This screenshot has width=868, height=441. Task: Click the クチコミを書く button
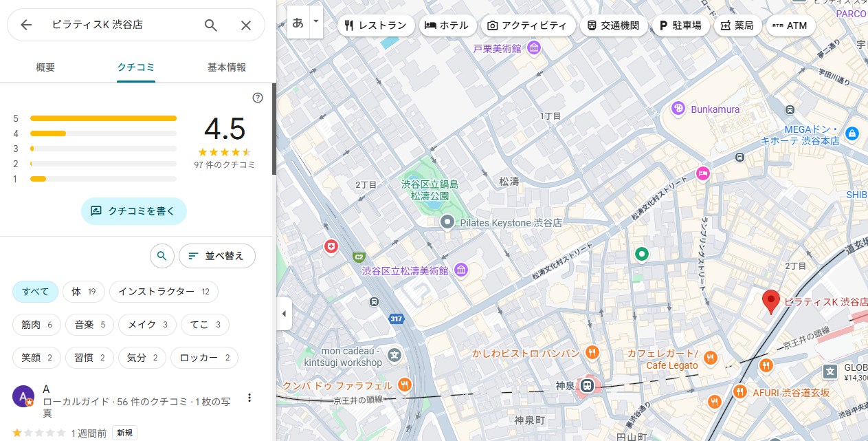(134, 211)
